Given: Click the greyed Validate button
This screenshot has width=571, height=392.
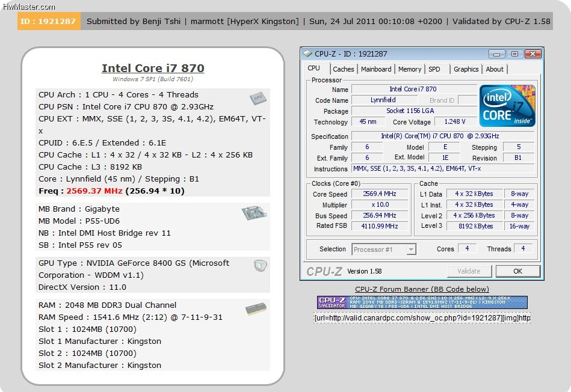Looking at the screenshot, I should click(469, 271).
